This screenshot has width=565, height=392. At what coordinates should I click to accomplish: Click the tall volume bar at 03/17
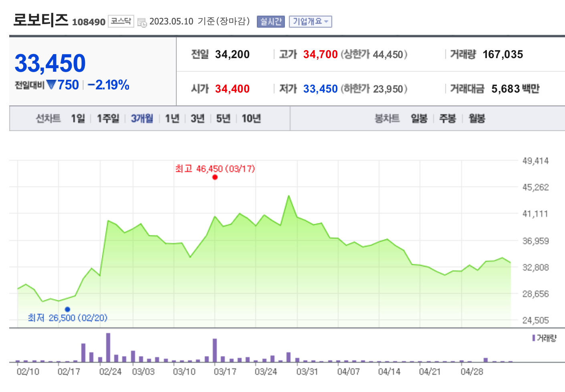[215, 350]
